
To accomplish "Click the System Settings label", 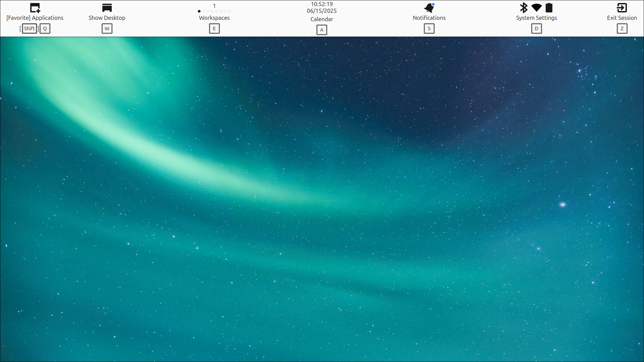I will tap(536, 18).
